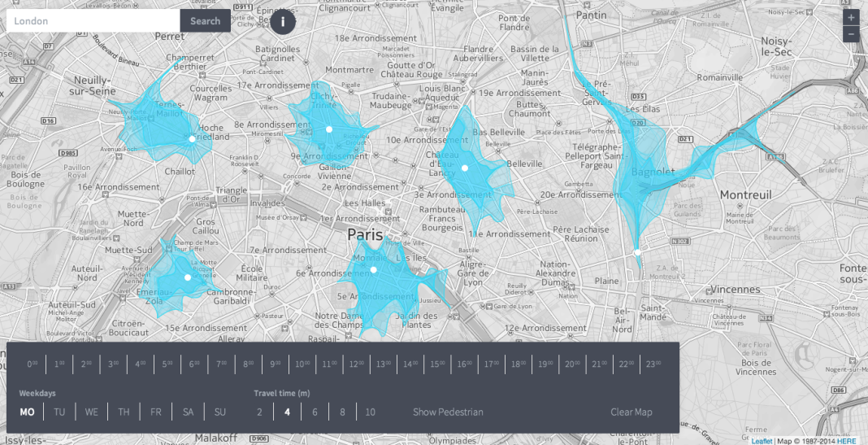Select hour 2:00 on the timeline

(x=86, y=364)
